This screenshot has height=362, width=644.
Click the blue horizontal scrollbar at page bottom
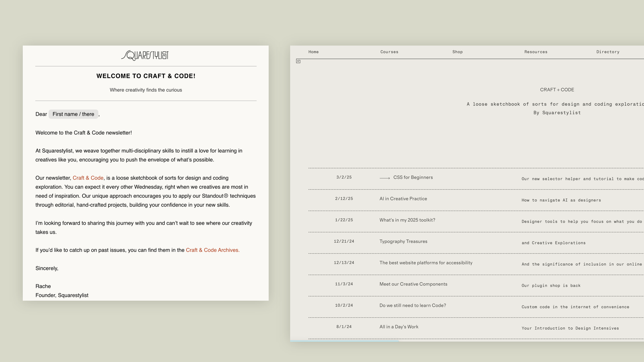point(344,341)
